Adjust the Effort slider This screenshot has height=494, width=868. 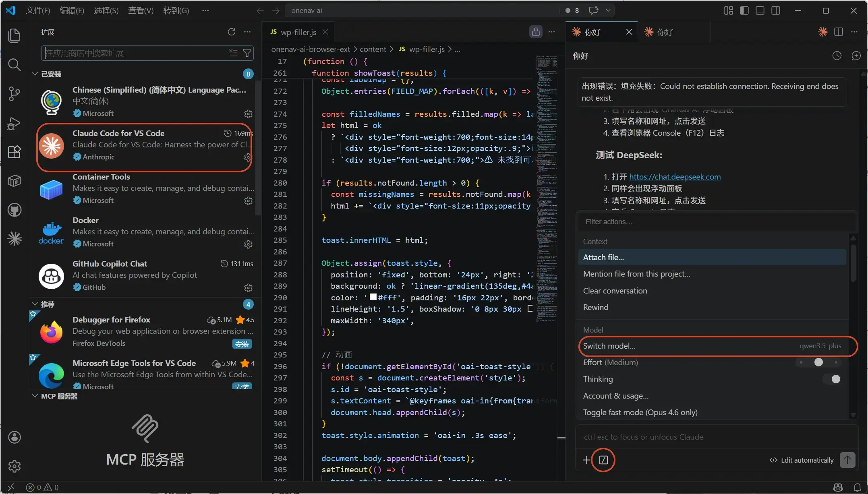coord(818,362)
